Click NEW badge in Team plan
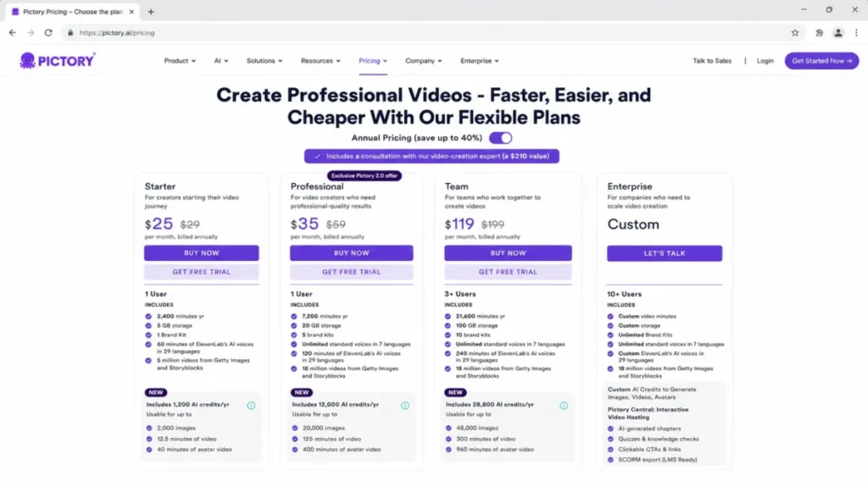Viewport: 868px width, 488px height. pyautogui.click(x=455, y=392)
